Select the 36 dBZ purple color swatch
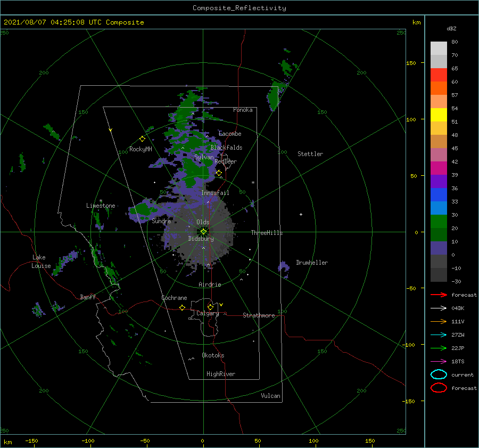 [x=439, y=181]
